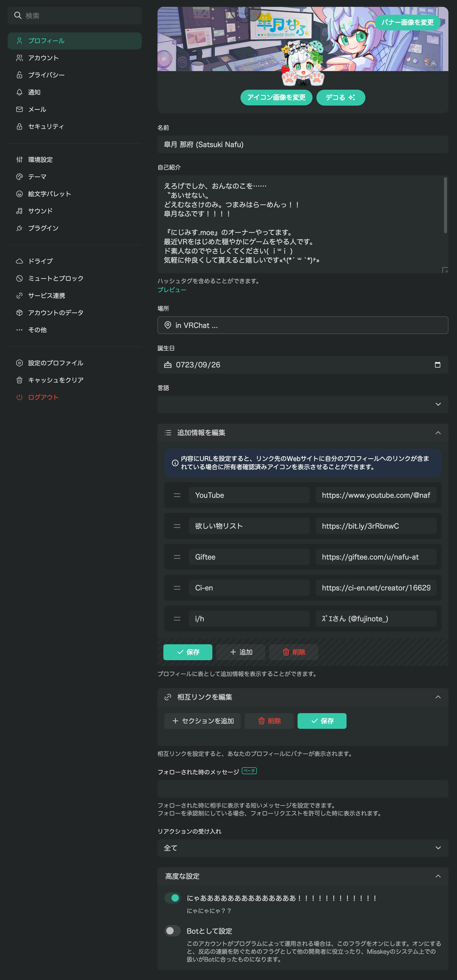Click the theme palette icon

19,176
